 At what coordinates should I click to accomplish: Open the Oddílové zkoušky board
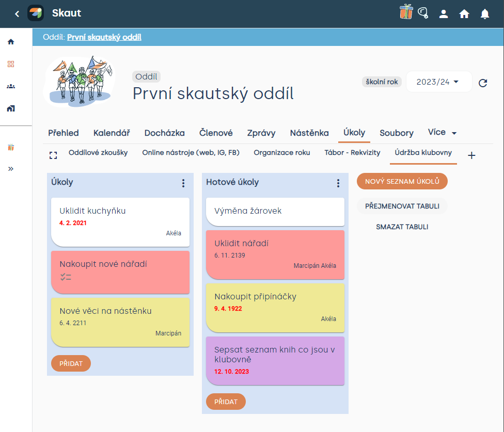(x=98, y=153)
